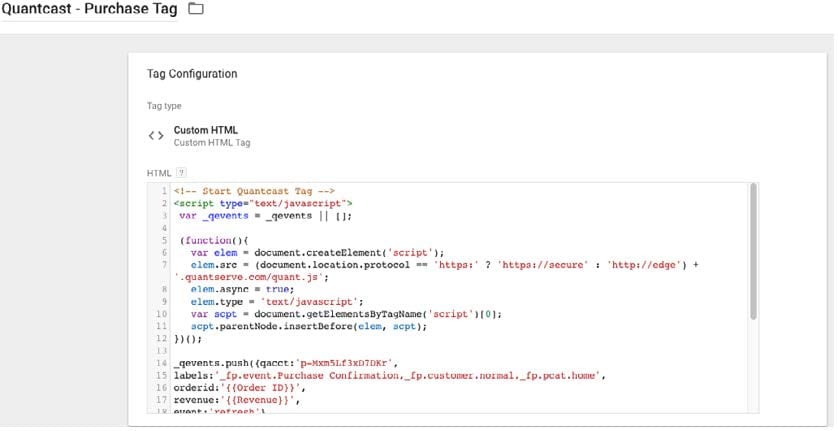The height and width of the screenshot is (431, 838).
Task: Click the elem.type 'text/javascript' line
Action: tap(277, 302)
